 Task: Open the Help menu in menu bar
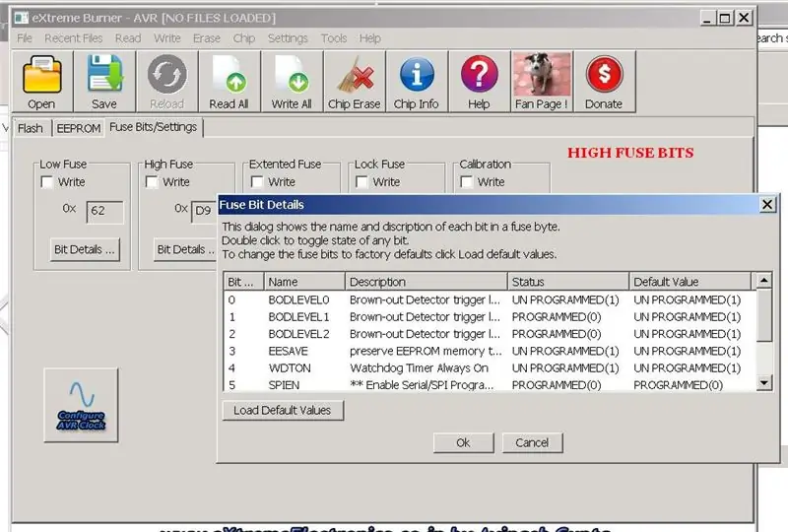click(370, 38)
